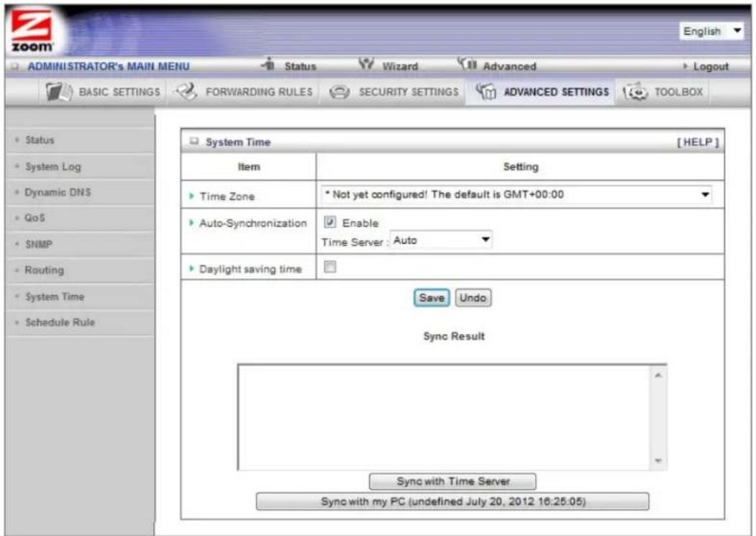Click the Status person icon in top menu

pyautogui.click(x=268, y=64)
